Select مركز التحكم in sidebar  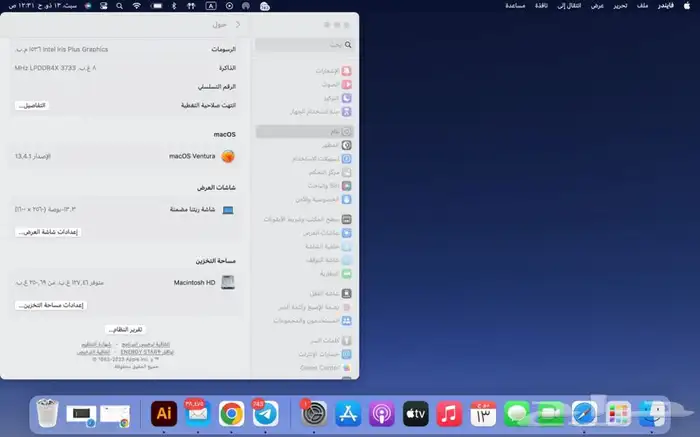[x=304, y=172]
